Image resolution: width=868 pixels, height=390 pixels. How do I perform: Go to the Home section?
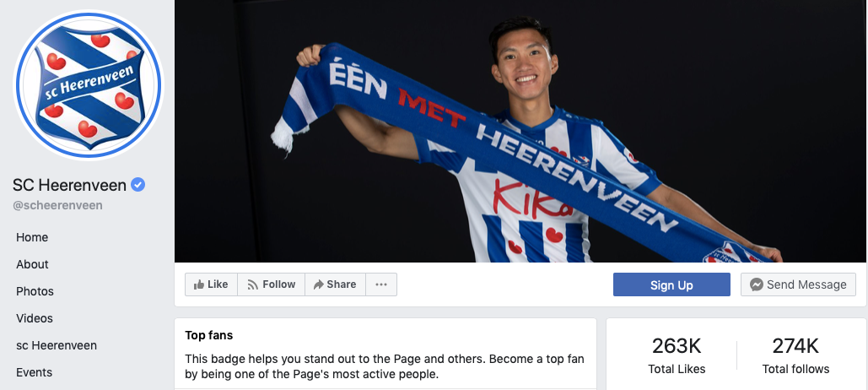(32, 237)
